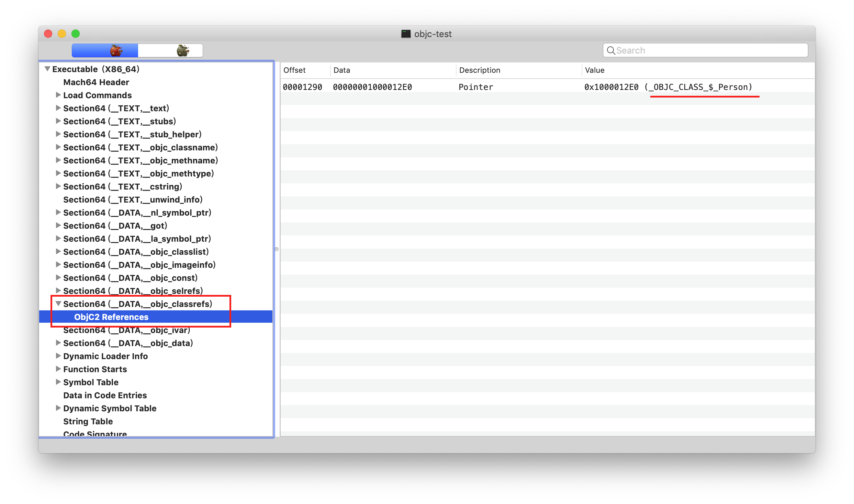854x504 pixels.
Task: Expand the Symbol Table node
Action: point(58,382)
